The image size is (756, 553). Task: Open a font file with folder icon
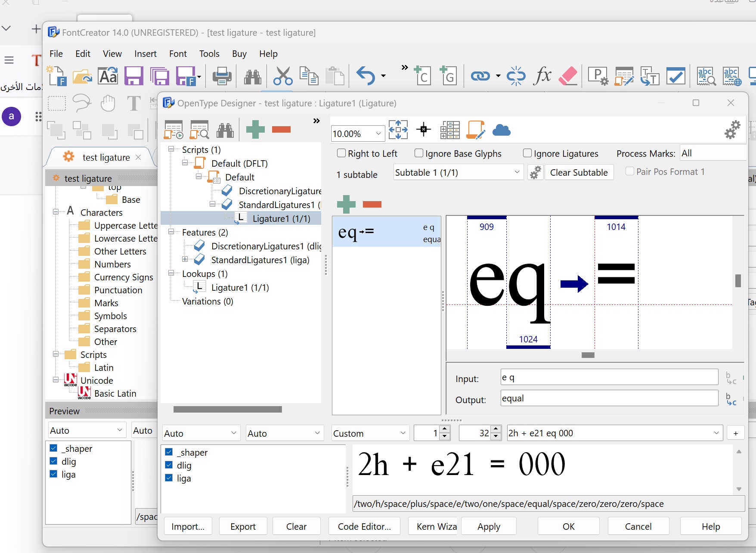point(82,76)
